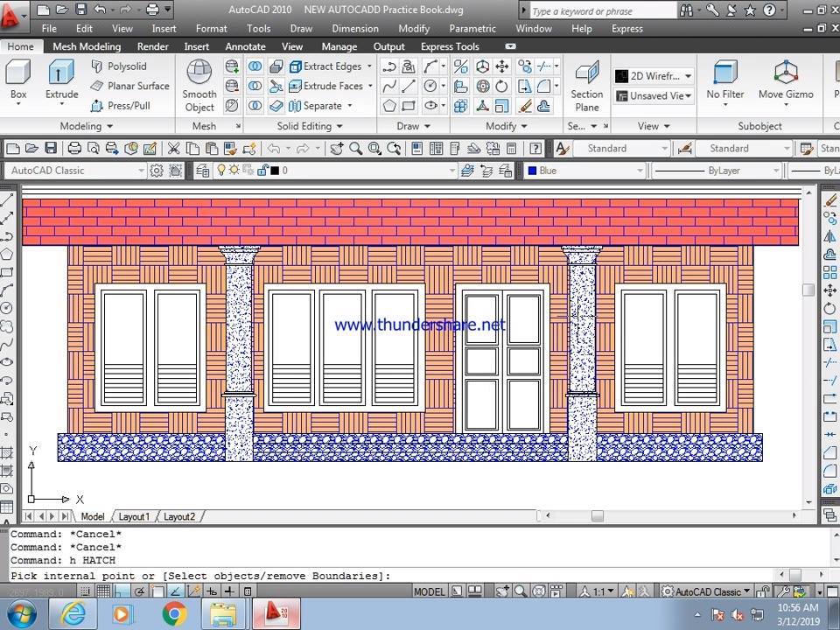The width and height of the screenshot is (840, 630).
Task: Click the Pan hand icon
Action: coord(336,148)
